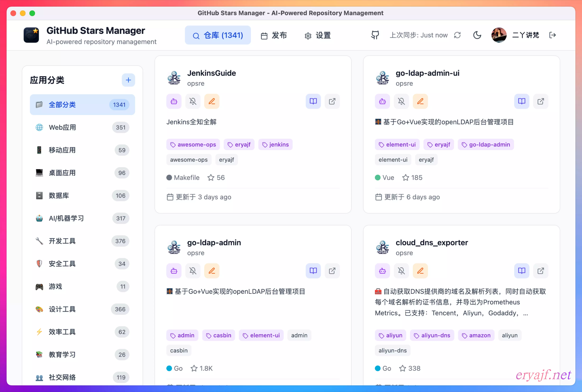Add a new category with plus button

point(128,80)
